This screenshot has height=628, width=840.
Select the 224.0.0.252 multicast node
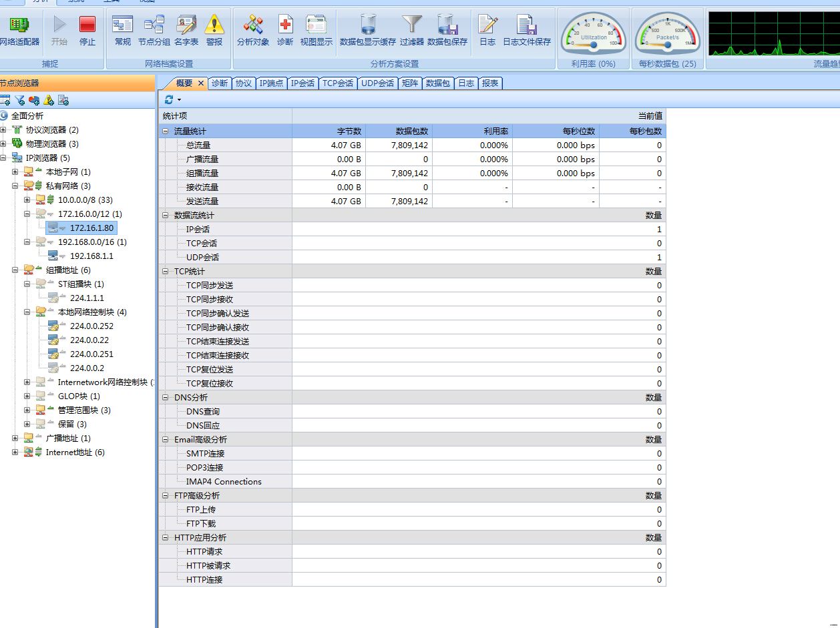tap(91, 326)
